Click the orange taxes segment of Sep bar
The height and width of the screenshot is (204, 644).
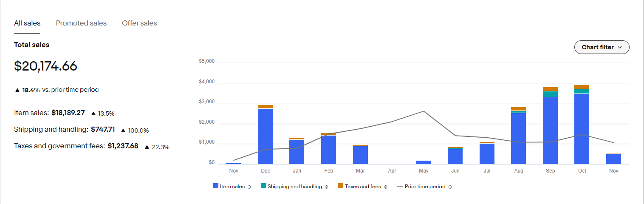[x=550, y=89]
